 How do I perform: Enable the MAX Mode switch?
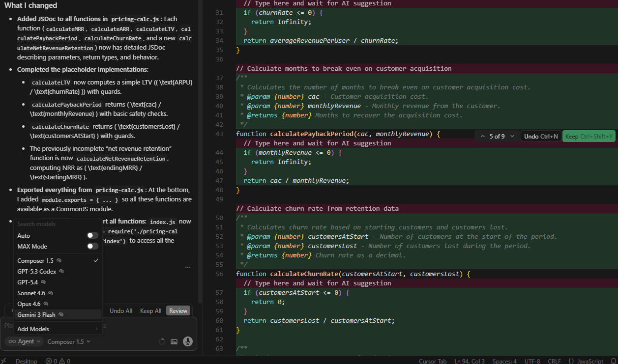click(92, 247)
